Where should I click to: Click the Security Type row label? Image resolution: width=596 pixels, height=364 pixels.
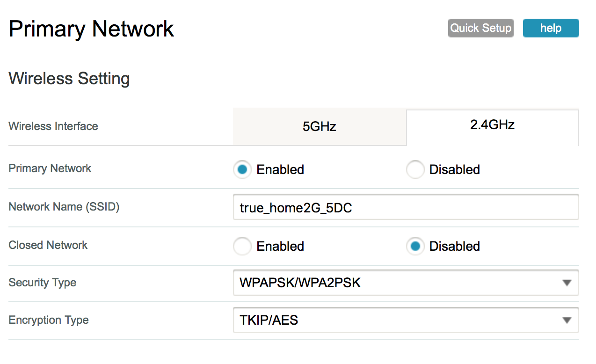(x=43, y=283)
